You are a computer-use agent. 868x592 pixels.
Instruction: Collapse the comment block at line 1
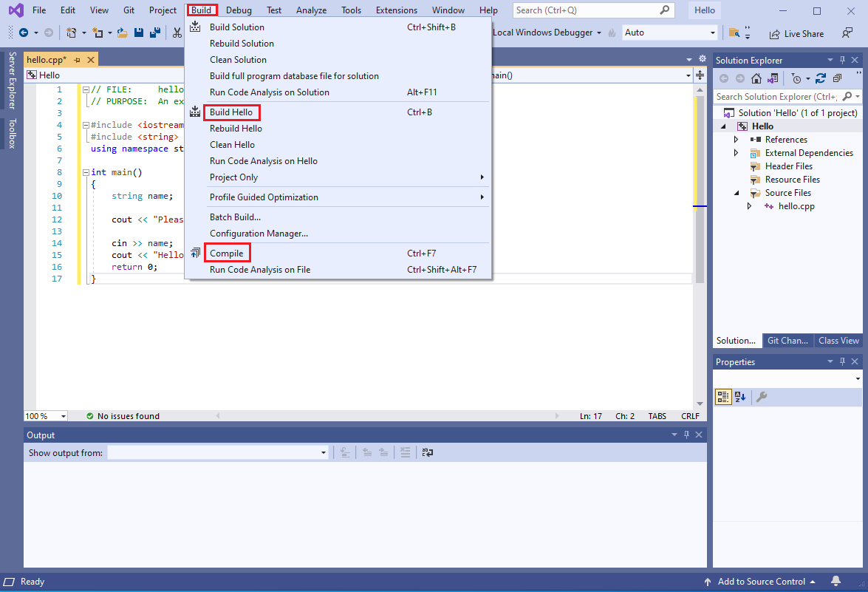(86, 89)
